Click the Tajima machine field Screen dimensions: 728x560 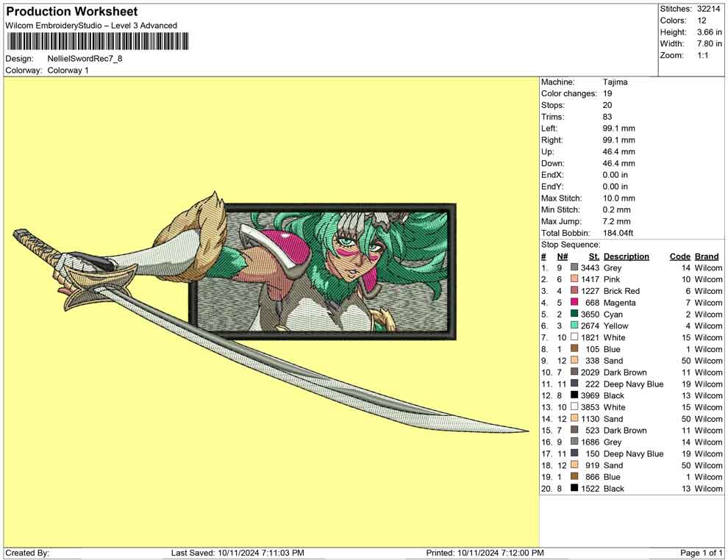[615, 82]
